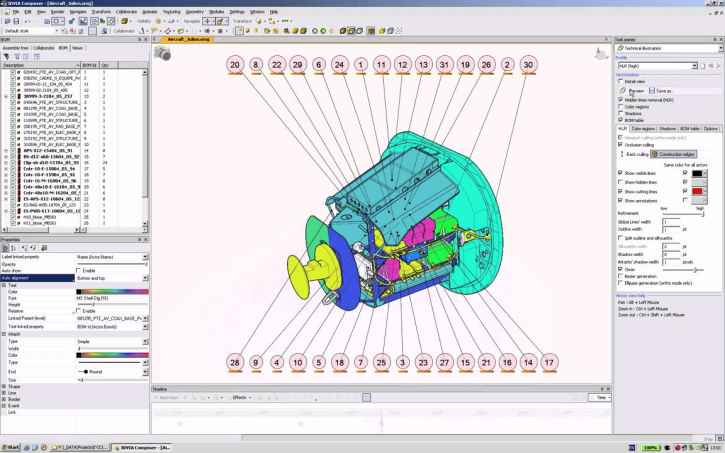Screen dimensions: 725x453
Task: Toggle the Show annotations checkbox
Action: [620, 199]
